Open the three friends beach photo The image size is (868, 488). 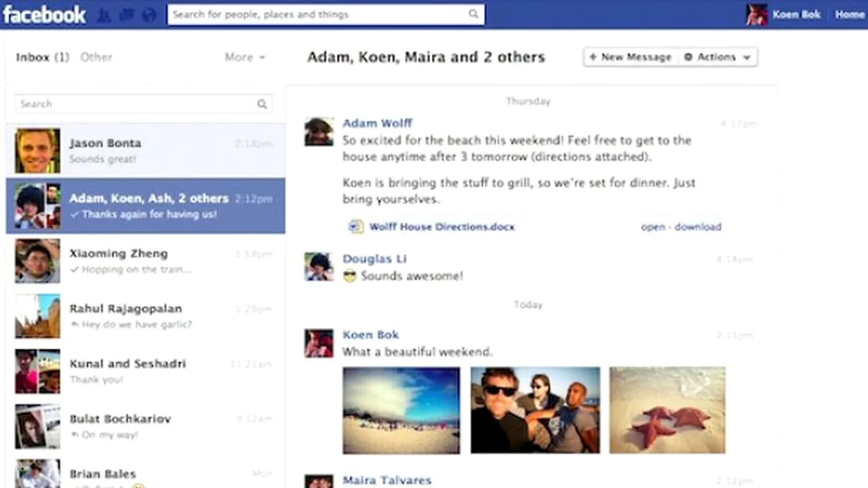pyautogui.click(x=535, y=410)
